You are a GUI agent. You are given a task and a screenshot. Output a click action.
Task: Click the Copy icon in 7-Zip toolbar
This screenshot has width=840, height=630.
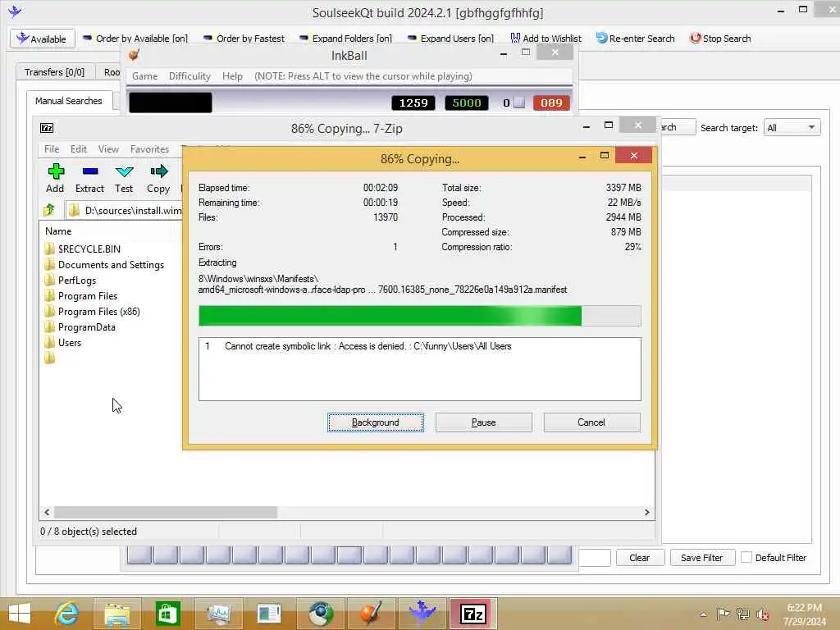(158, 171)
